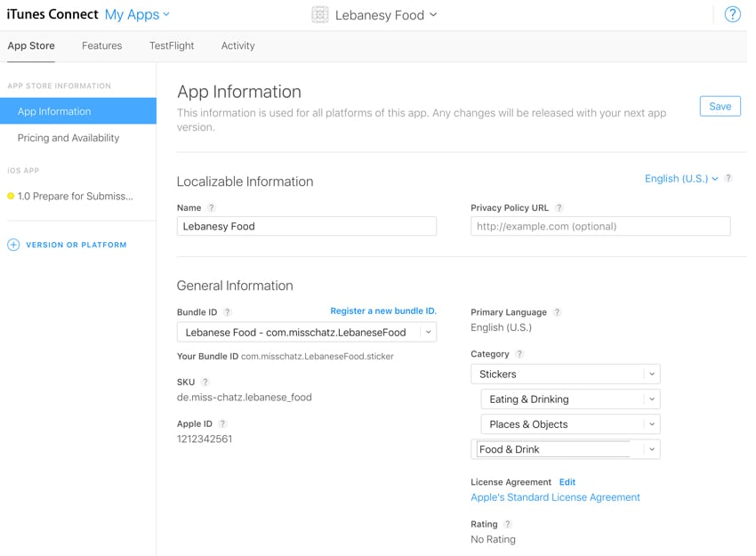
Task: Expand the Eating & Drinking subcategory dropdown
Action: click(652, 399)
